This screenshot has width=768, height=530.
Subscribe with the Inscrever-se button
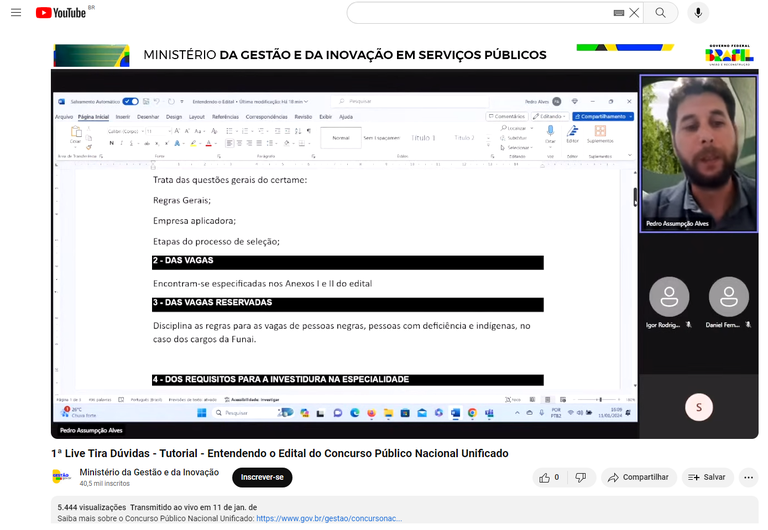pyautogui.click(x=262, y=477)
